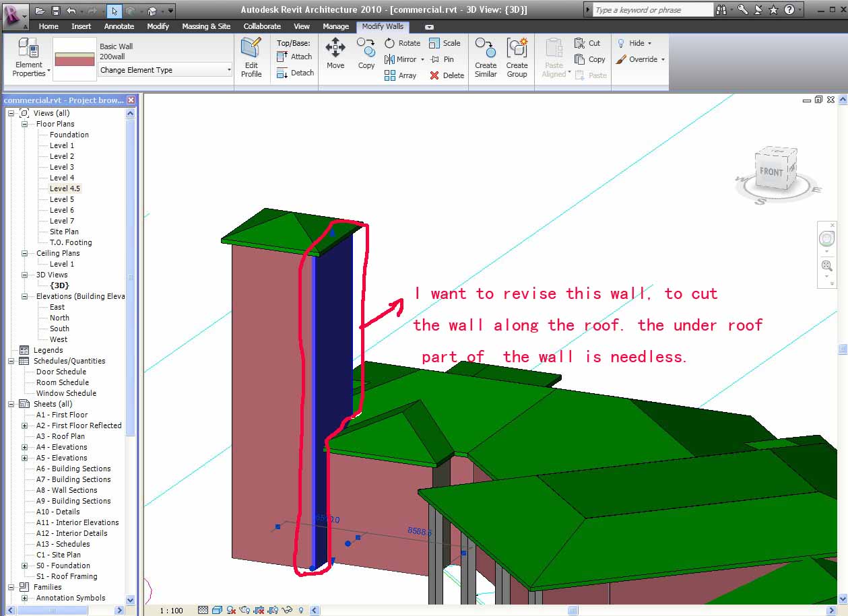Select the Move tool in ribbon
848x616 pixels.
(x=335, y=53)
